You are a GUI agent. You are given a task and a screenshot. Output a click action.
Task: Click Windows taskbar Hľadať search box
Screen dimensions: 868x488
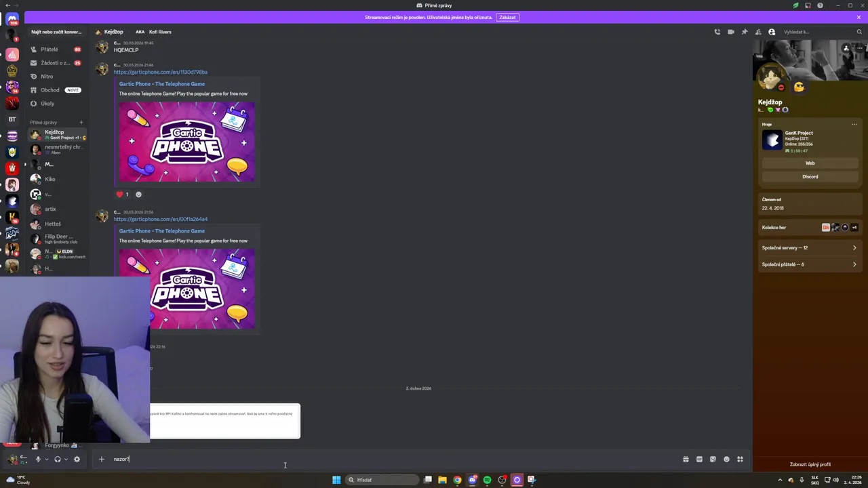point(382,480)
